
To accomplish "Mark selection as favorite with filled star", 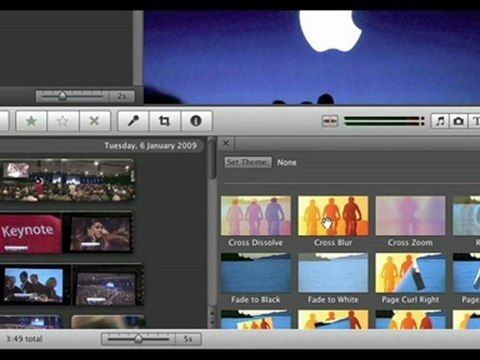I will pos(31,121).
